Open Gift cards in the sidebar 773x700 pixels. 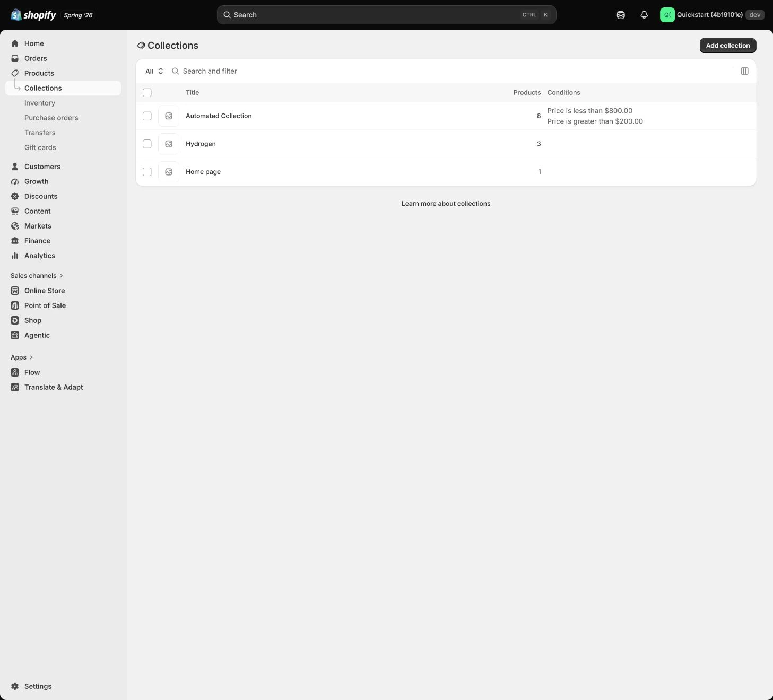point(40,147)
